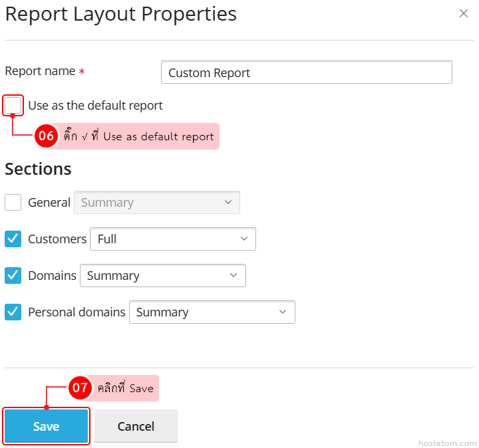Click the Personal domains label text
The image size is (479, 448).
click(77, 312)
